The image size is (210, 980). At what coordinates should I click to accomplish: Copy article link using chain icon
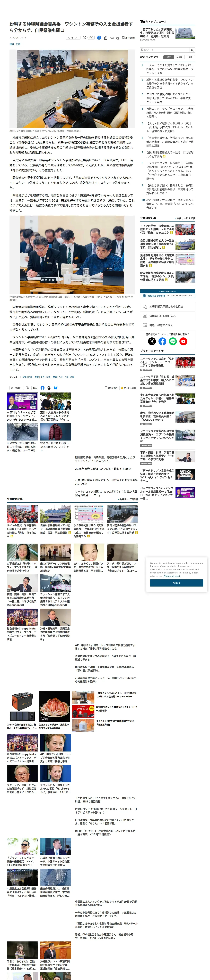(x=112, y=38)
